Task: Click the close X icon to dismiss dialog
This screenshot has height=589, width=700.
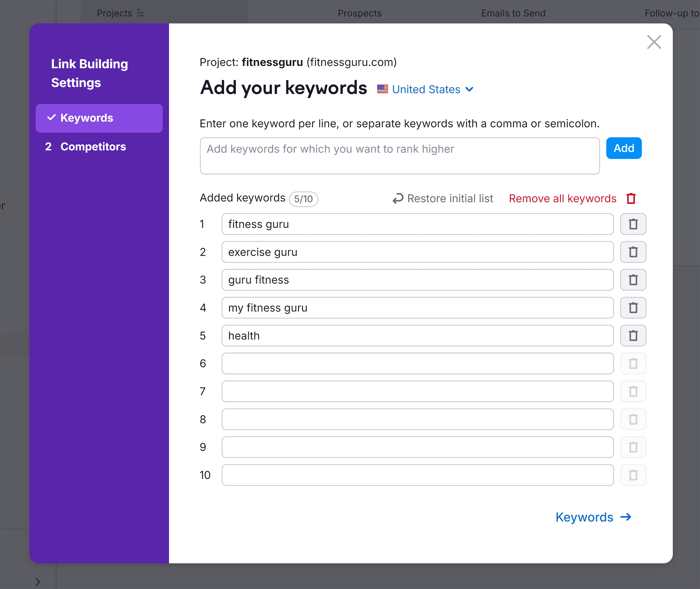Action: (x=653, y=42)
